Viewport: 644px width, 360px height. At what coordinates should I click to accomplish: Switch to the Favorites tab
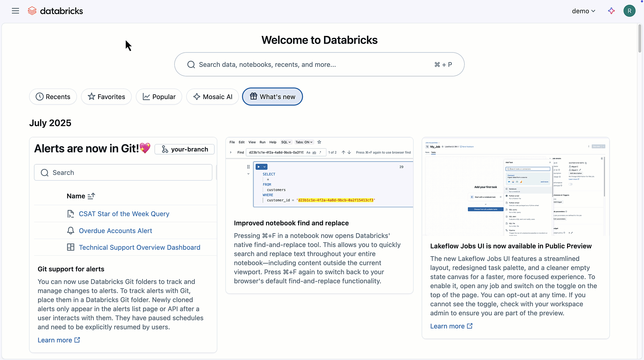tap(106, 97)
